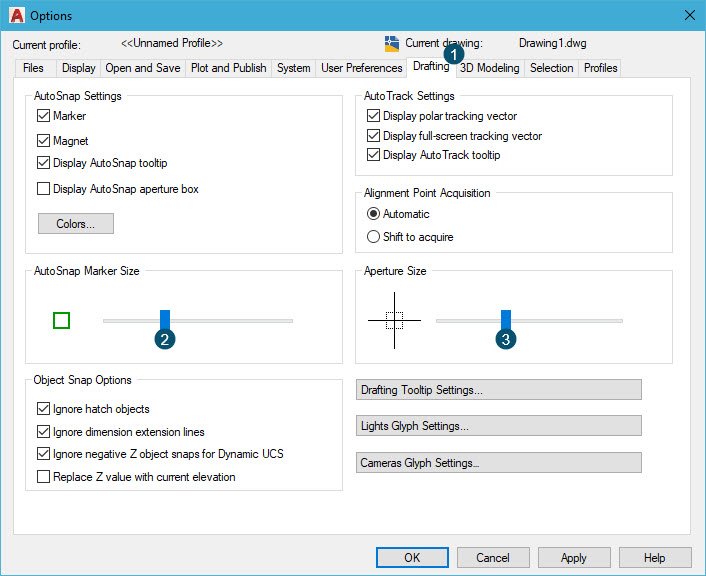
Task: Open Lights Glyph Settings
Action: pyautogui.click(x=498, y=426)
